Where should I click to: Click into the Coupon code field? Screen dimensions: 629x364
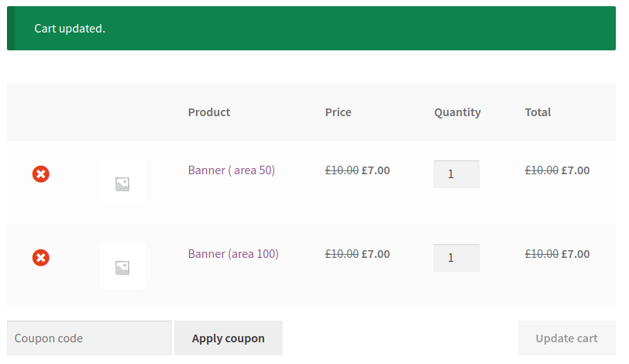tap(89, 338)
